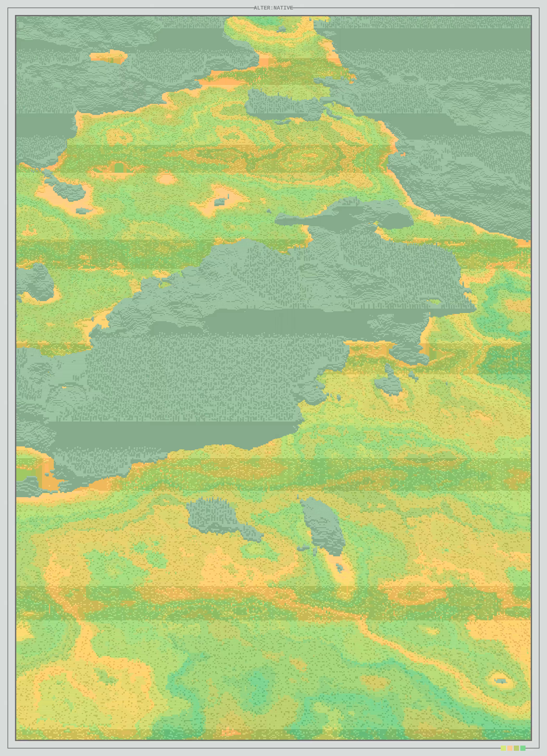Select the yellow-green palette swatch

click(x=503, y=748)
